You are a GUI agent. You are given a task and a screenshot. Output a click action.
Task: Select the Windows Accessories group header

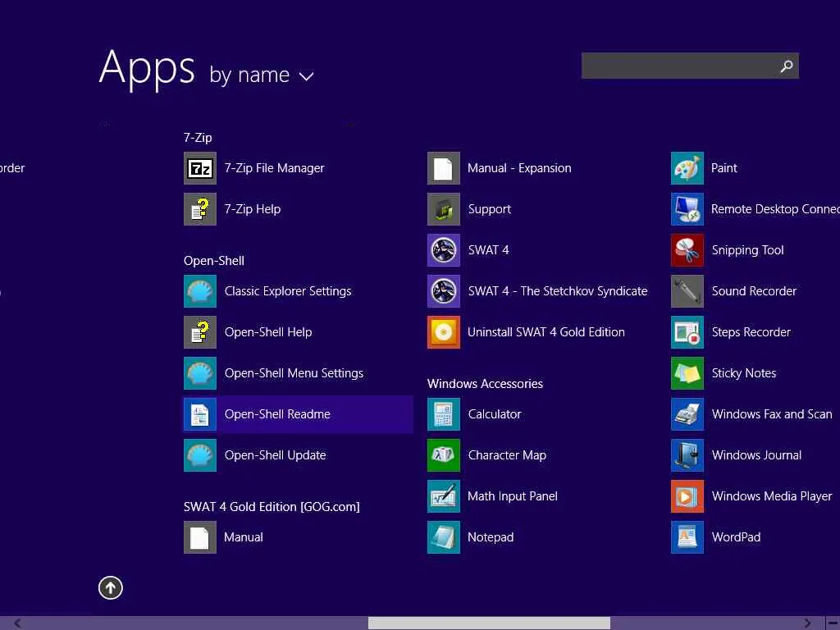point(485,384)
